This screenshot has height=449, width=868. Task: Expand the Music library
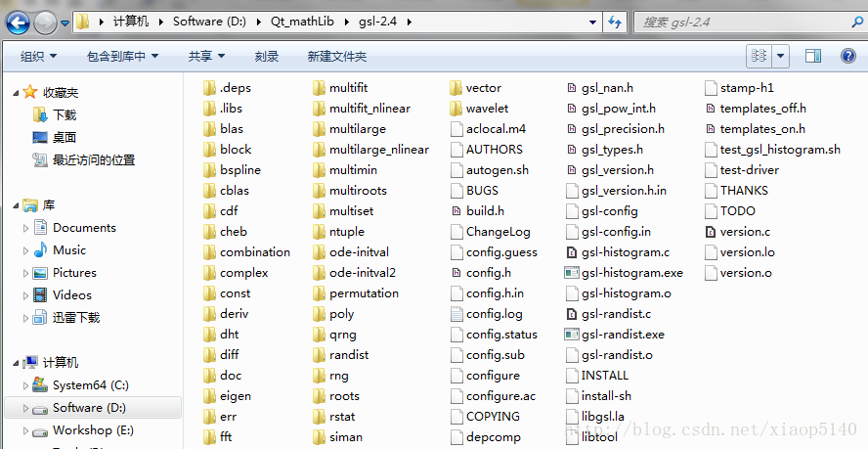tap(25, 250)
